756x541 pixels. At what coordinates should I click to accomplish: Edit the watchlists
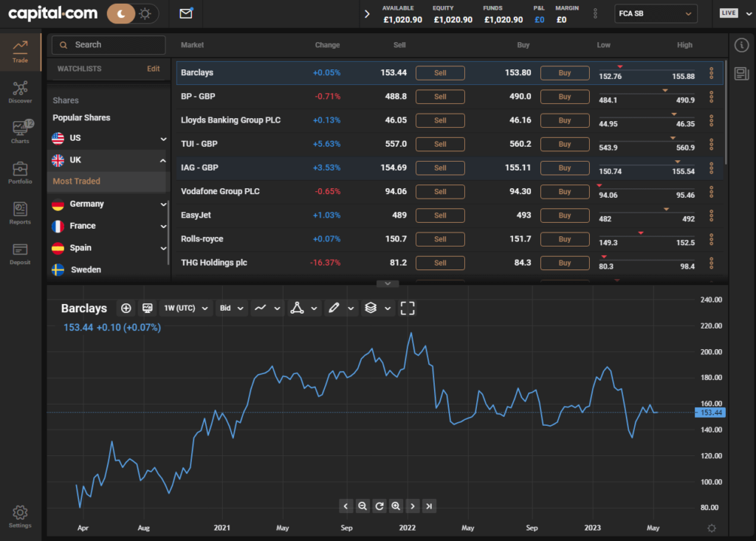pos(154,69)
